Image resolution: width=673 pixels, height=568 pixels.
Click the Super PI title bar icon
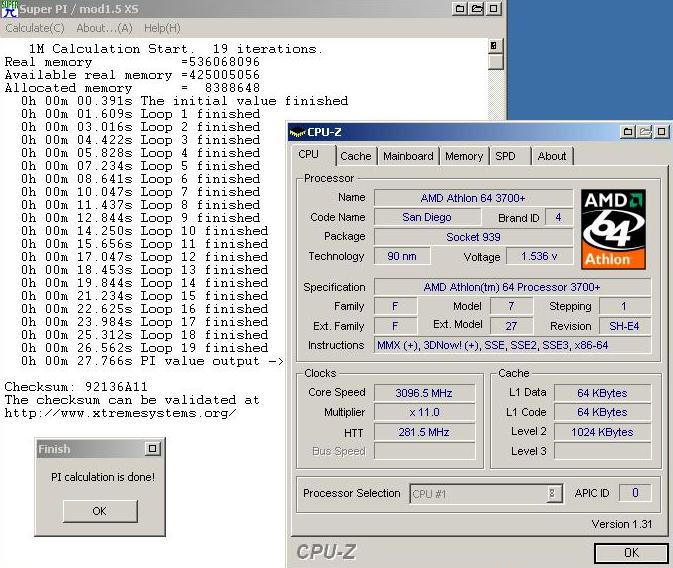point(9,9)
